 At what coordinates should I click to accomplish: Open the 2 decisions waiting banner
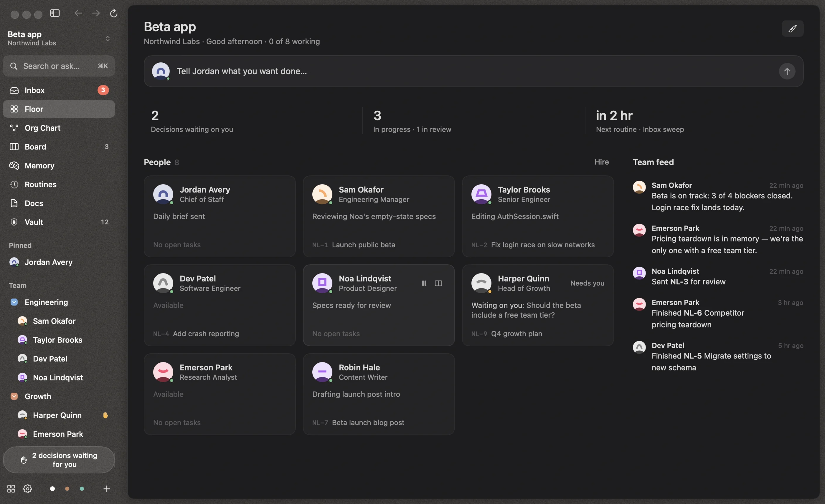coord(59,460)
